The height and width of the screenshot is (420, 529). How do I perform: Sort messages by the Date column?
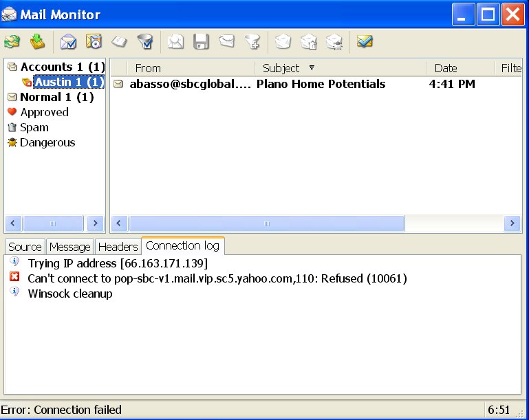coord(460,68)
